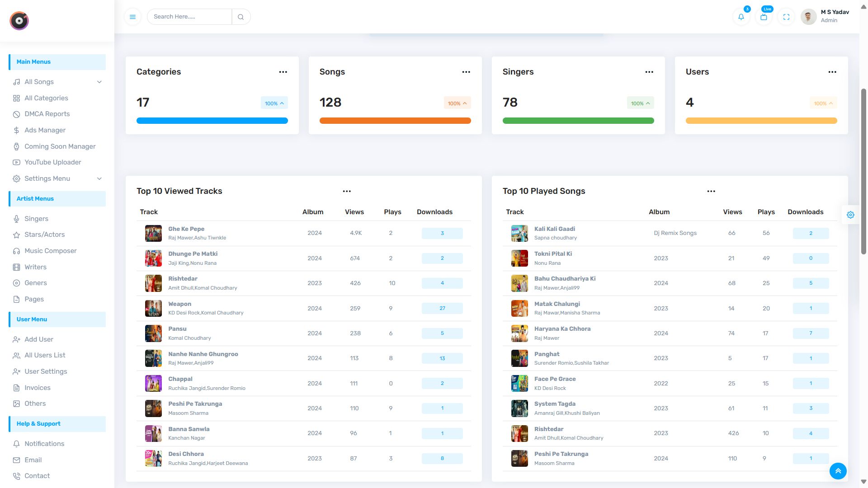Open Top 10 Played Songs options menu
The height and width of the screenshot is (488, 868).
711,191
